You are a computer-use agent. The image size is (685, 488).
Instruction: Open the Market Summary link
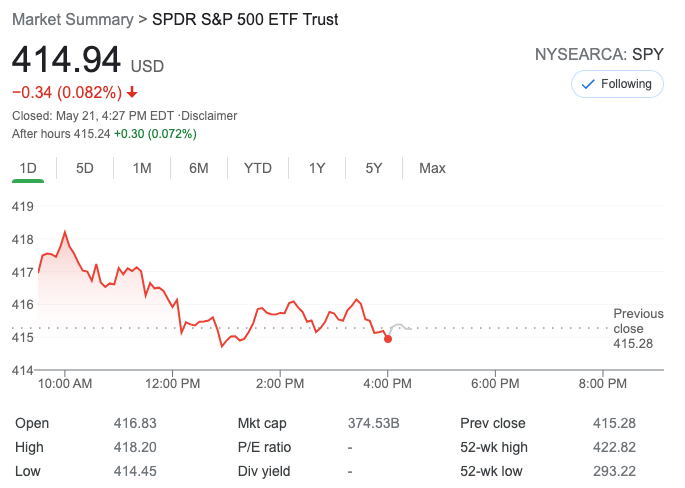pyautogui.click(x=72, y=19)
